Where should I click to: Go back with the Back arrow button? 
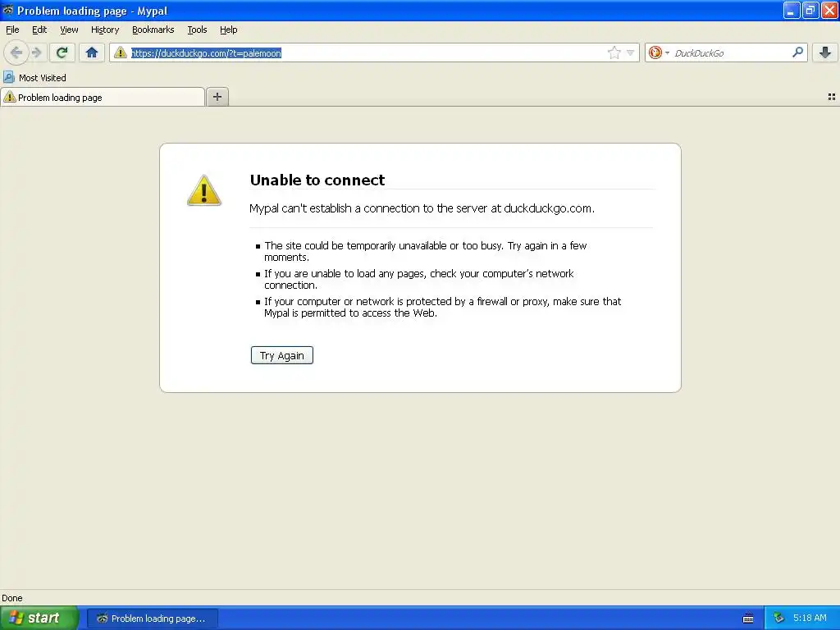16,52
